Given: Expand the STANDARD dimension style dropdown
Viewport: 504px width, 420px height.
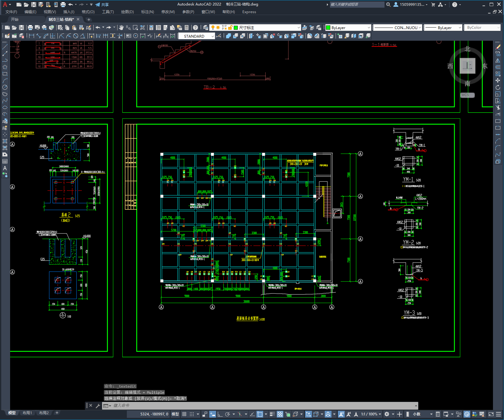Looking at the screenshot, I should [x=213, y=36].
